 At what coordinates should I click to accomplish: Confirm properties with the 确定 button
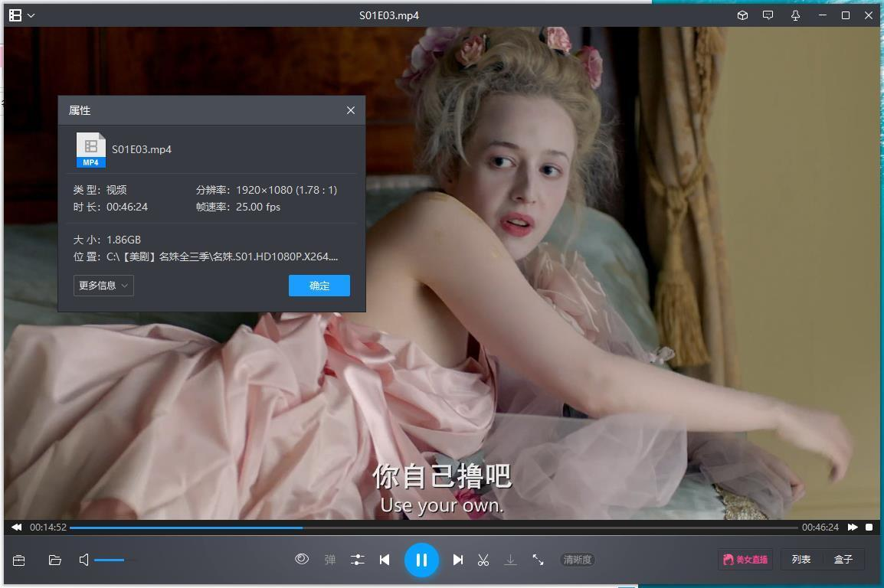pos(319,286)
